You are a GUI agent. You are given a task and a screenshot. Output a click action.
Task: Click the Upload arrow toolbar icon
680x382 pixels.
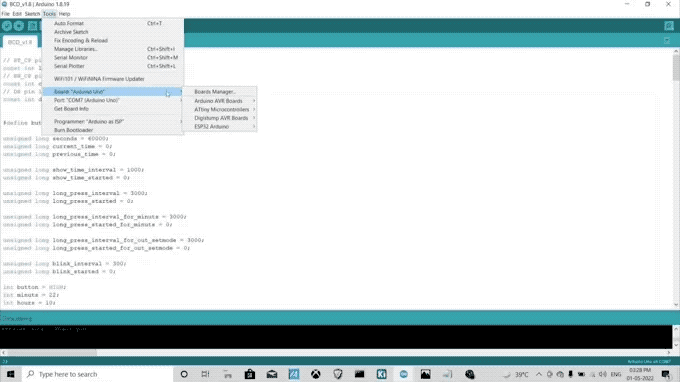(19, 26)
